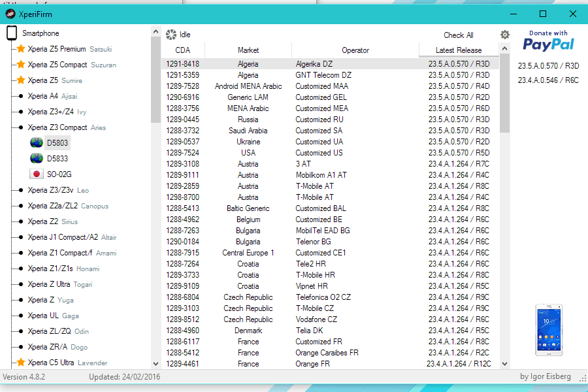The image size is (588, 392).
Task: Click the Check All button
Action: coord(458,35)
